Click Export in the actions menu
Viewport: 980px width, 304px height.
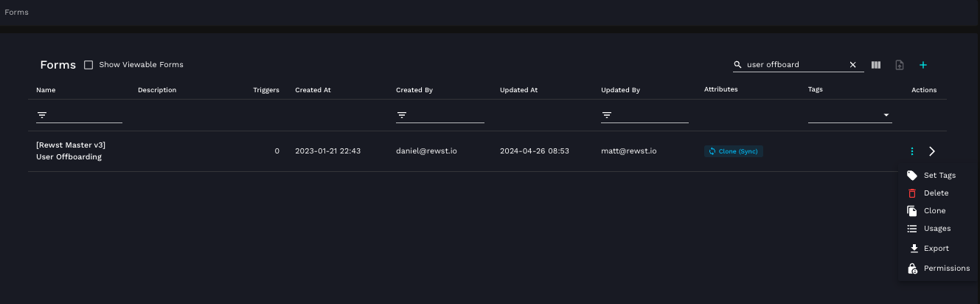pos(936,249)
